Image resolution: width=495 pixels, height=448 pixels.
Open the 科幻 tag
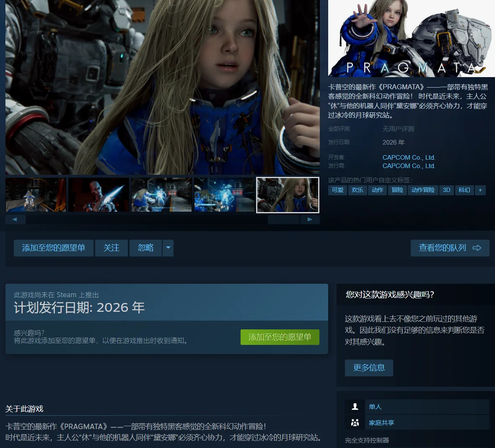point(464,190)
